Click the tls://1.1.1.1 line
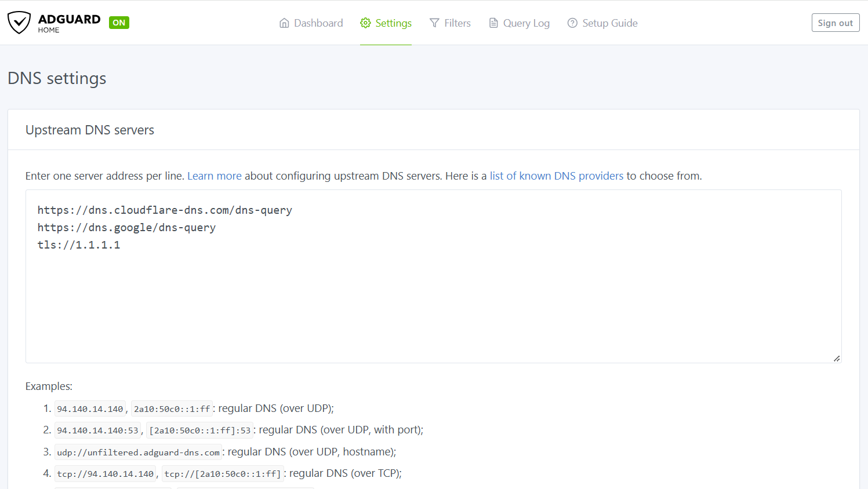This screenshot has height=489, width=868. [x=79, y=245]
